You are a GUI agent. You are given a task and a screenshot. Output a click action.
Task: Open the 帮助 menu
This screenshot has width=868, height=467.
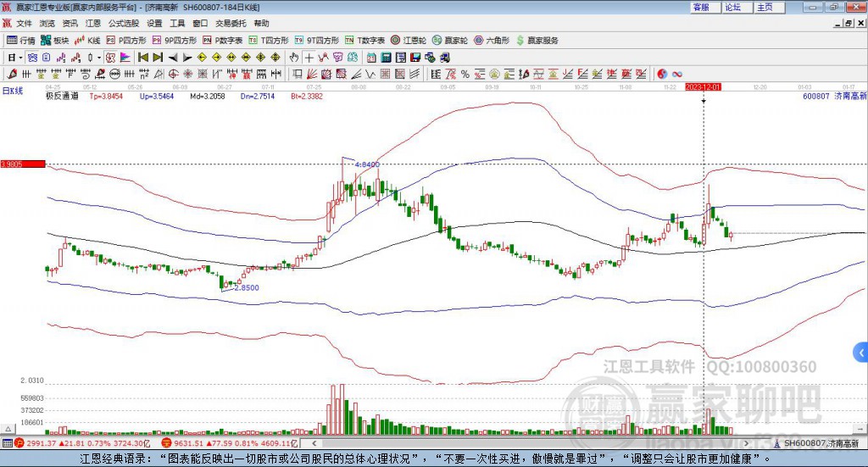click(261, 23)
